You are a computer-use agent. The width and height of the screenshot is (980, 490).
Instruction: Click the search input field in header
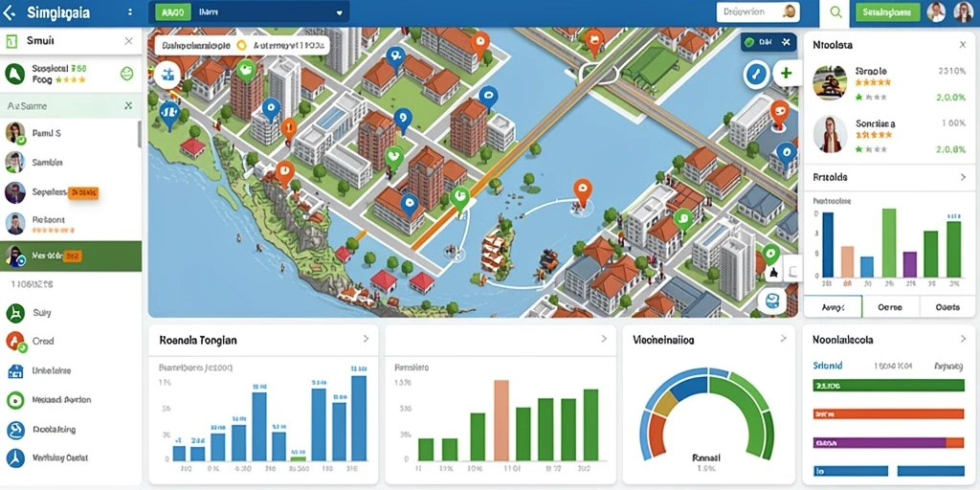[759, 11]
